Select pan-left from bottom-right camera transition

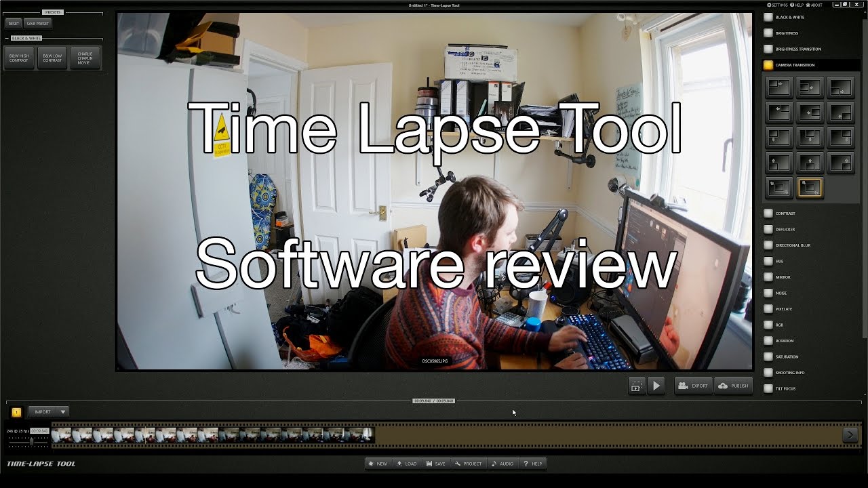coord(841,113)
